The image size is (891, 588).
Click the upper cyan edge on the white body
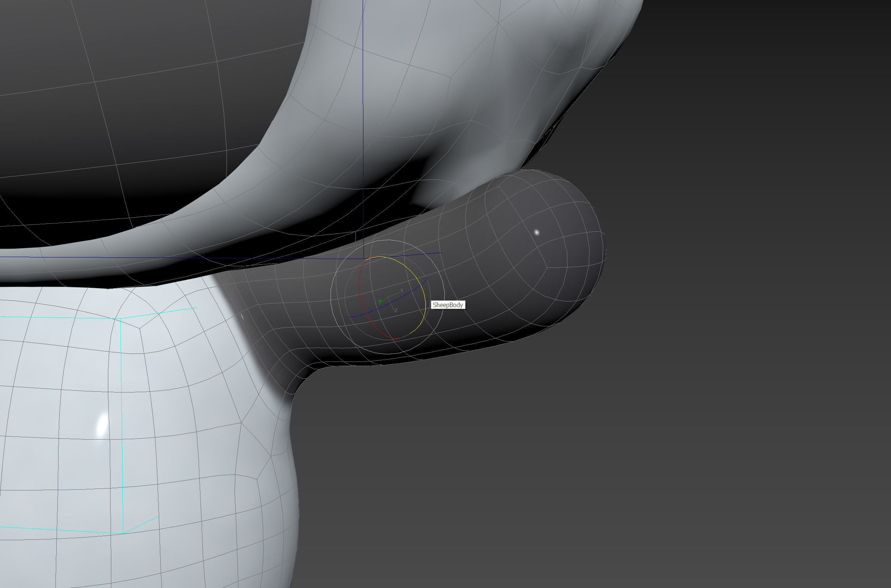tap(57, 318)
